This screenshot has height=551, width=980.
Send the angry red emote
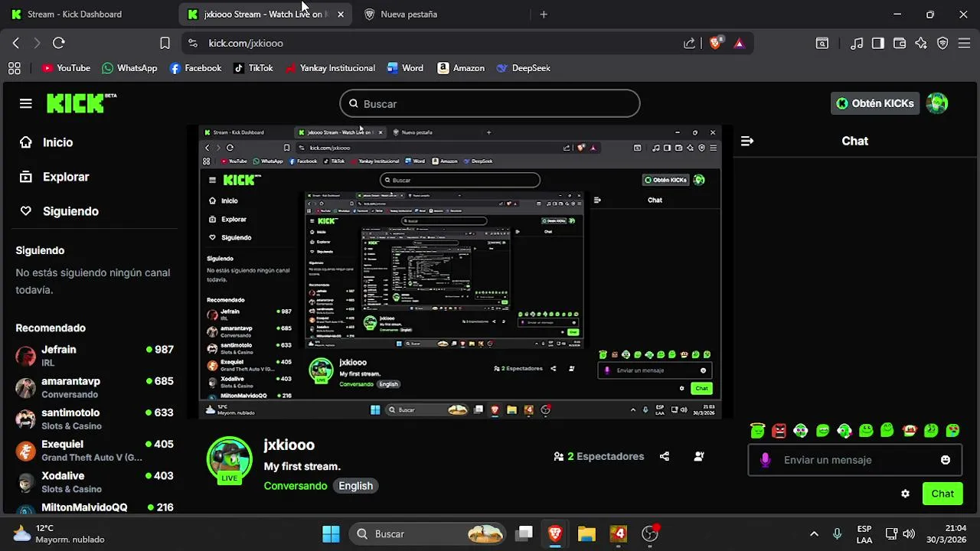779,430
